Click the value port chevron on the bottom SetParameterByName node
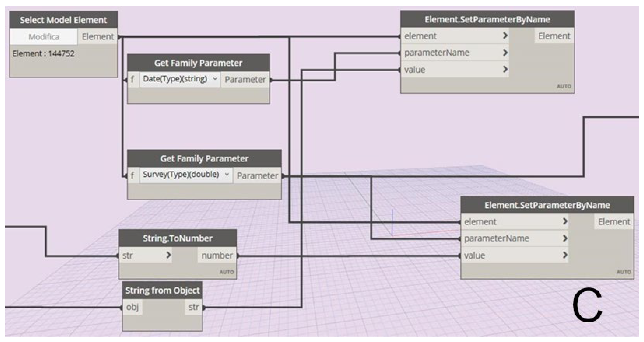This screenshot has width=644, height=342. pyautogui.click(x=565, y=255)
